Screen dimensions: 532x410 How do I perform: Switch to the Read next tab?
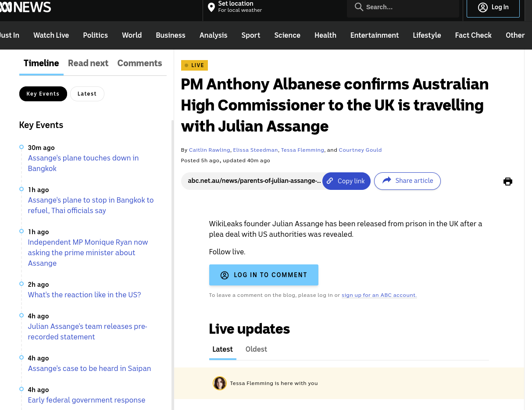(x=88, y=63)
